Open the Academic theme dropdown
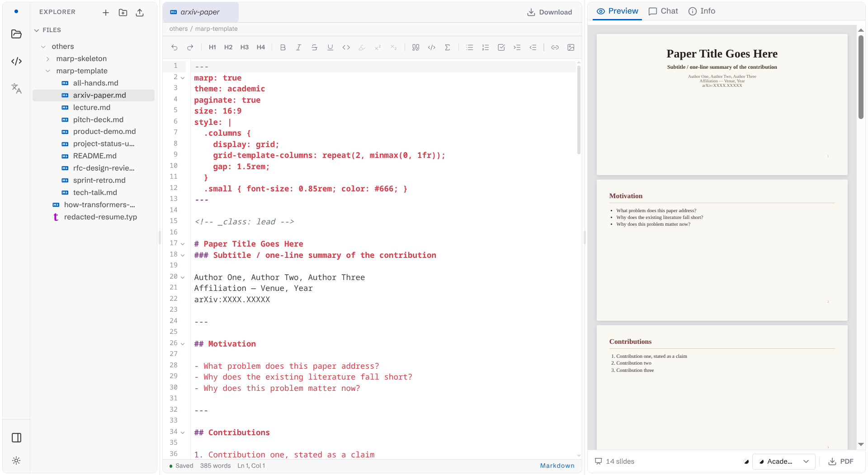The width and height of the screenshot is (868, 475). [784, 461]
